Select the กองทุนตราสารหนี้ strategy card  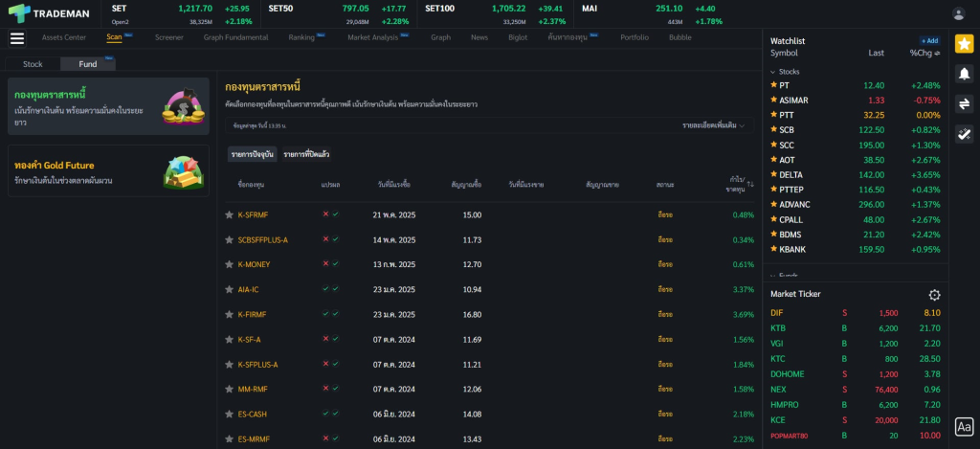point(109,106)
